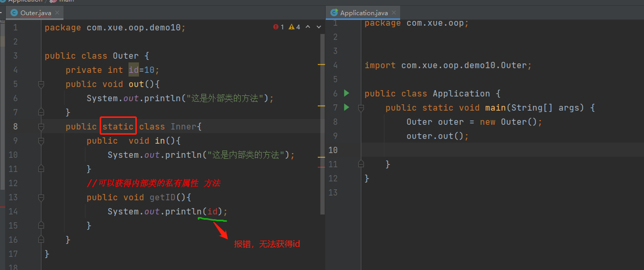Run main method from gutter arrow
This screenshot has height=270, width=644.
click(x=346, y=107)
